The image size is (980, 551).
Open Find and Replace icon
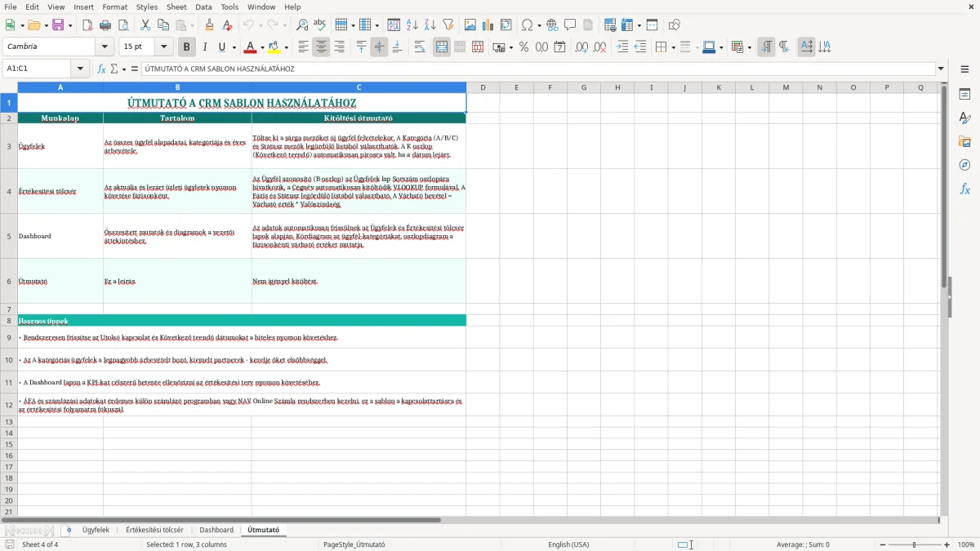pos(302,25)
